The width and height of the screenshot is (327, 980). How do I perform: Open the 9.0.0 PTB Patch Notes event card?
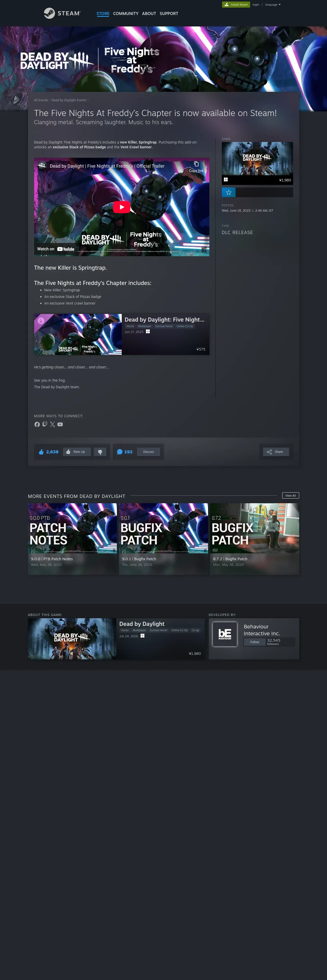coord(72,539)
